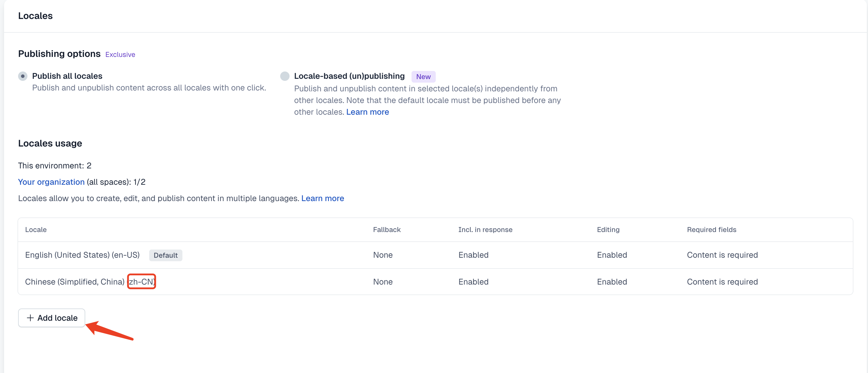Open the Chinese (Simplified, China) locale row
Image resolution: width=868 pixels, height=373 pixels.
(x=435, y=282)
